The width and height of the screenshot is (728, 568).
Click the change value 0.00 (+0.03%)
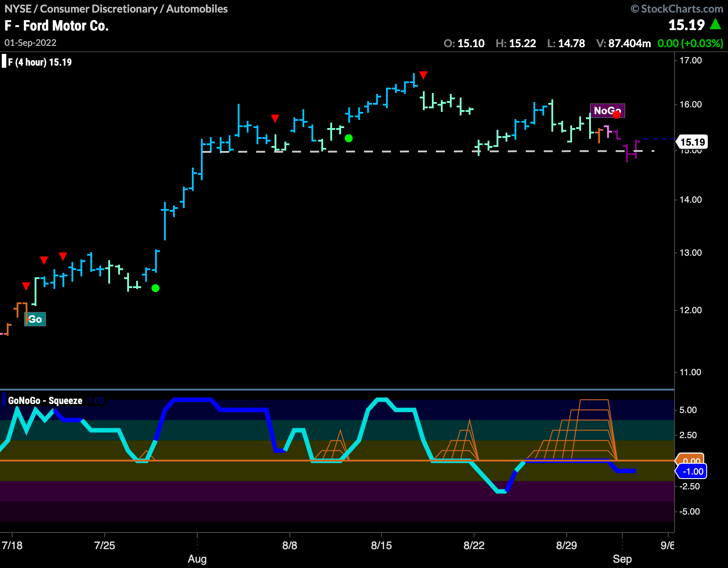tap(690, 44)
